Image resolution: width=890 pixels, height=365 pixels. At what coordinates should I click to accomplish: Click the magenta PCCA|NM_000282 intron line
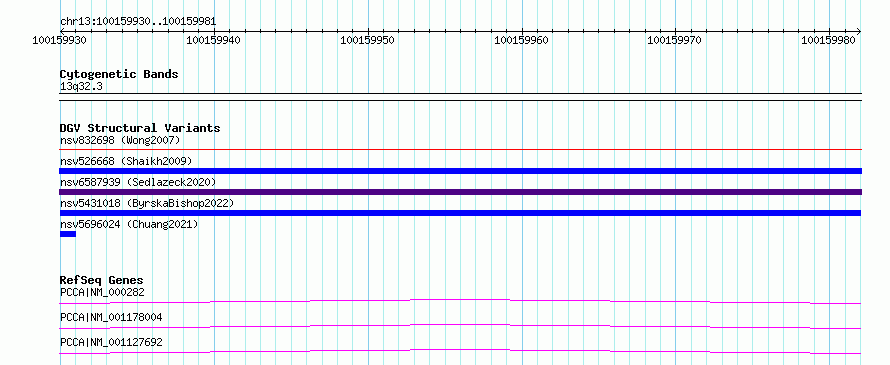point(461,301)
